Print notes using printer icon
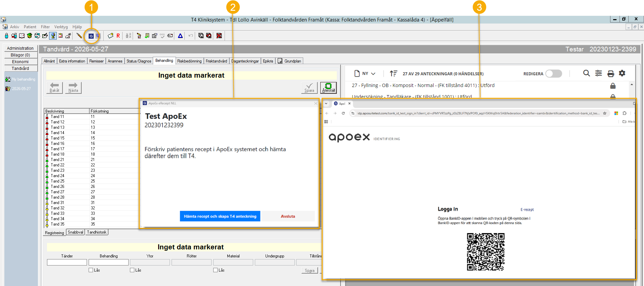Image resolution: width=644 pixels, height=286 pixels. click(611, 73)
